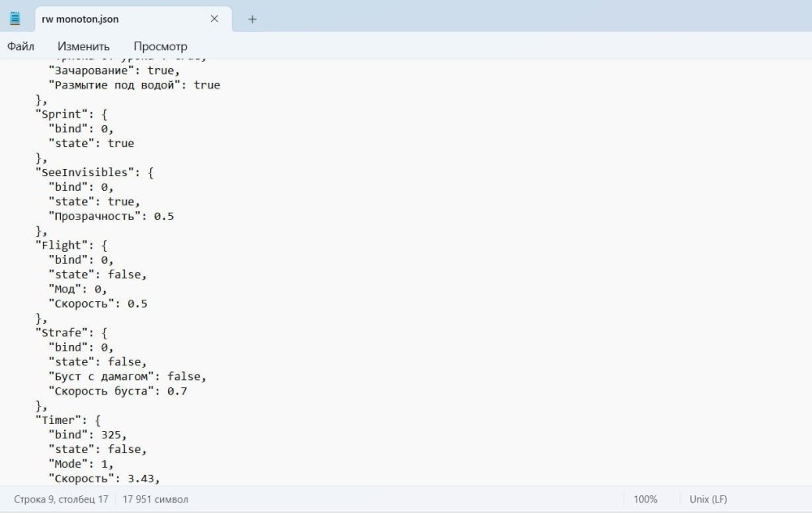Click the Строка 9, столбец 17 status

coord(61,499)
